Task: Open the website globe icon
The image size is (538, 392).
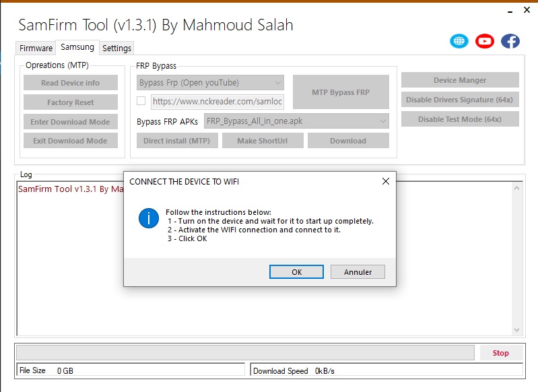Action: tap(459, 41)
